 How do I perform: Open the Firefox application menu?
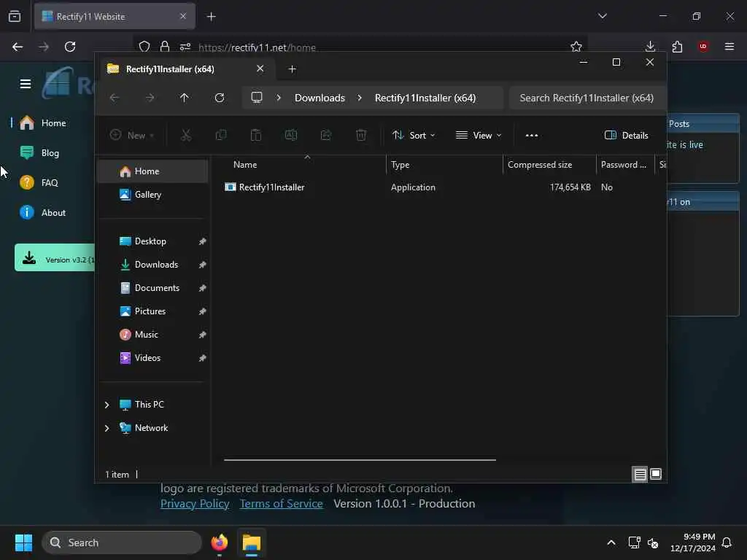729,46
